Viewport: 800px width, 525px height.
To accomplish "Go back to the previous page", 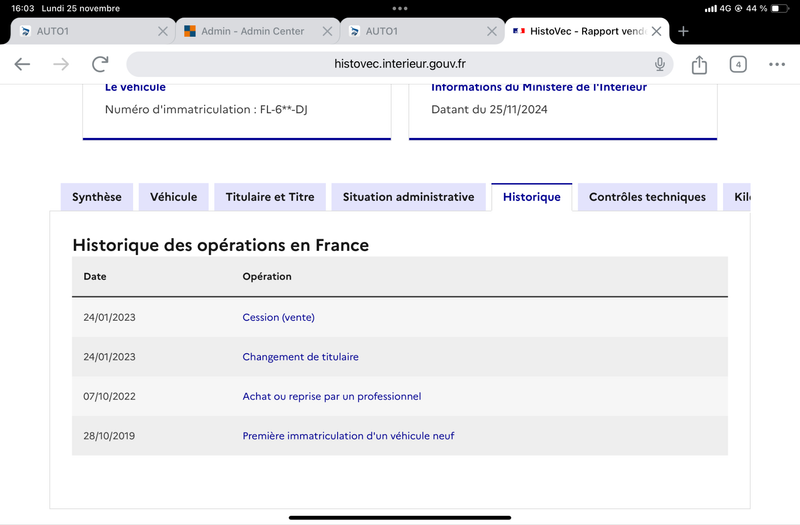I will (22, 64).
